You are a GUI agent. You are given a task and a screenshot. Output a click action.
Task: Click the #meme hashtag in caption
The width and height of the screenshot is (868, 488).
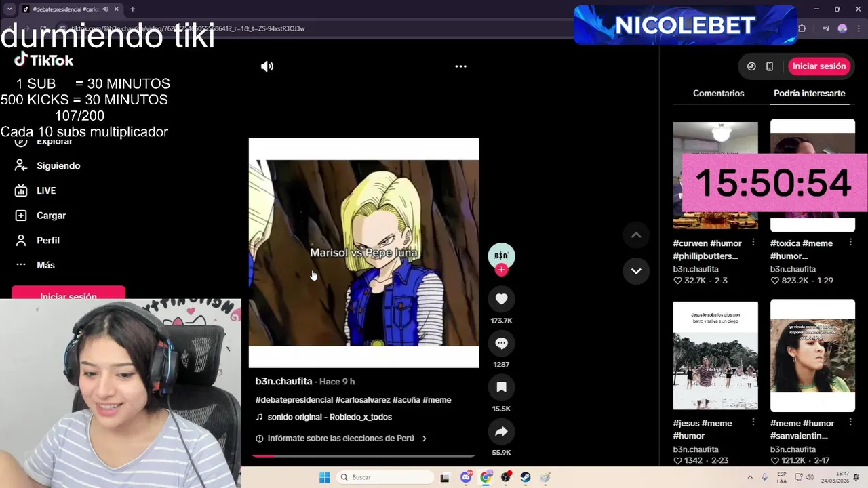pyautogui.click(x=437, y=400)
